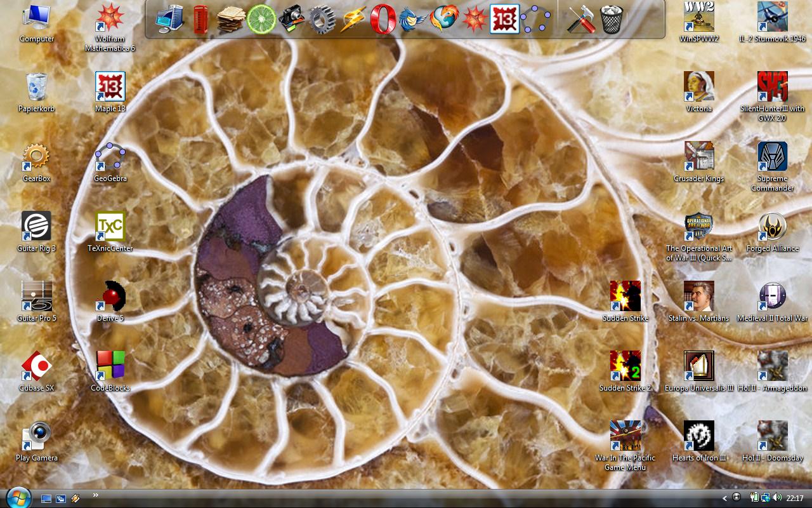Image resolution: width=812 pixels, height=508 pixels.
Task: Click the gray gear dock icon
Action: [x=322, y=19]
